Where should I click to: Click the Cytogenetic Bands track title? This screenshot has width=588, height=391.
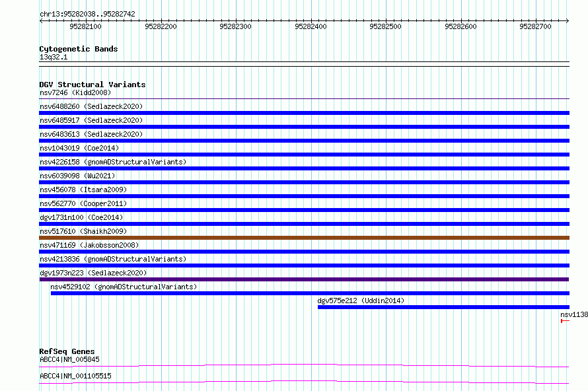79,49
